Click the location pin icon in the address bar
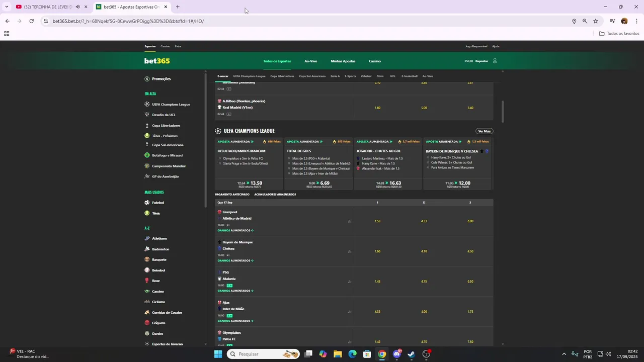 (x=574, y=21)
